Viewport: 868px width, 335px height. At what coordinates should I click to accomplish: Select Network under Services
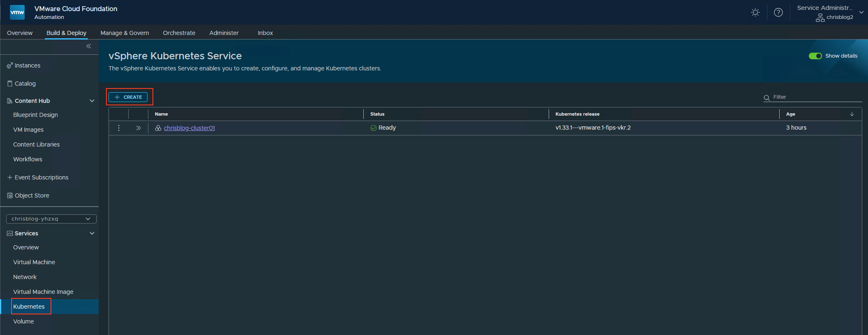point(25,277)
